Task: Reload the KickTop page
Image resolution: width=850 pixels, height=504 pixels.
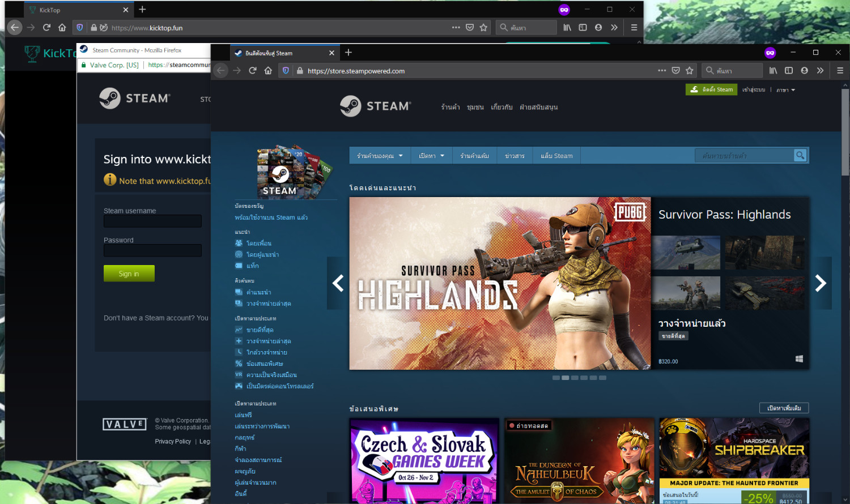Action: tap(46, 27)
